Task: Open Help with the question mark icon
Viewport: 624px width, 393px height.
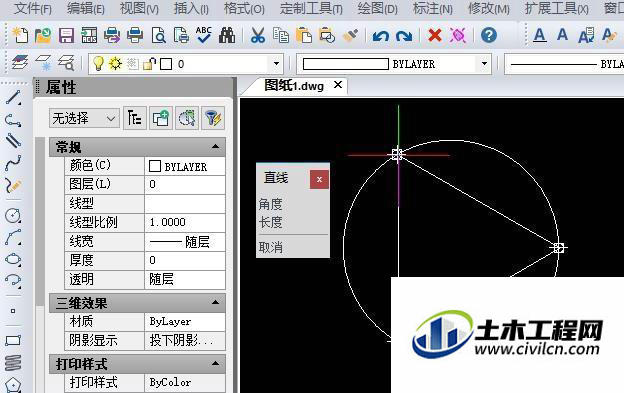Action: 489,35
